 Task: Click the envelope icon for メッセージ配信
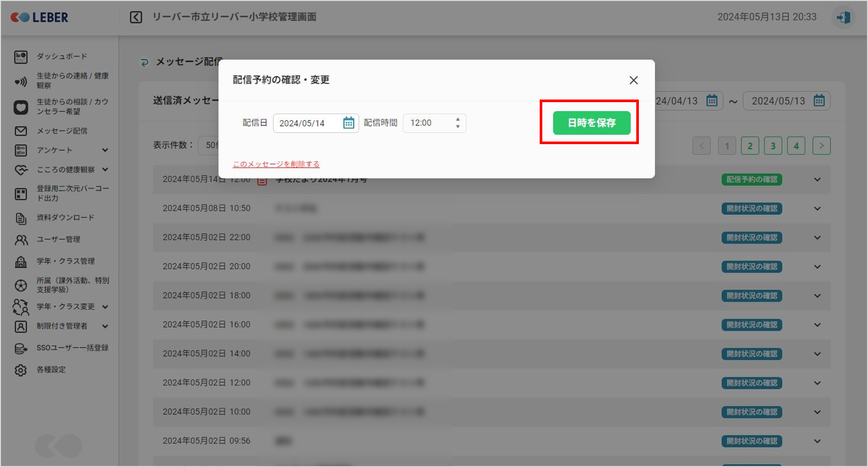click(20, 131)
